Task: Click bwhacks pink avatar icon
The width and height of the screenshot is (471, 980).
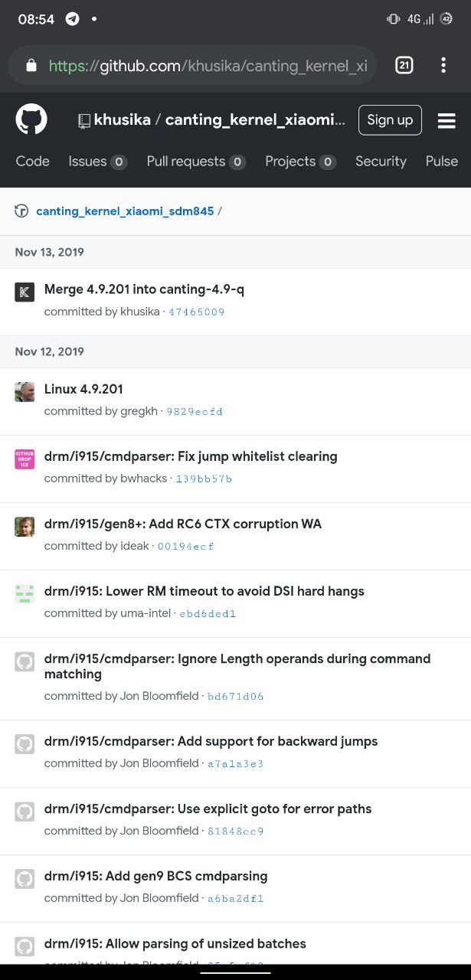Action: (x=25, y=459)
